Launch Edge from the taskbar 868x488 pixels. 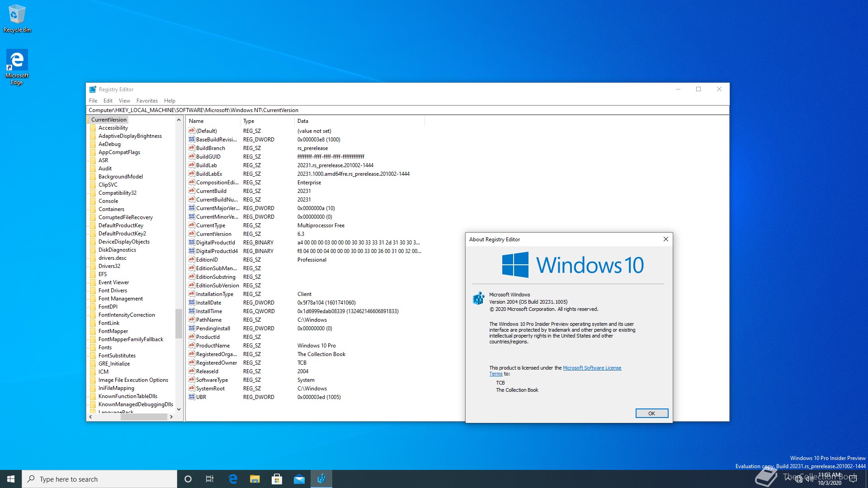pyautogui.click(x=233, y=479)
